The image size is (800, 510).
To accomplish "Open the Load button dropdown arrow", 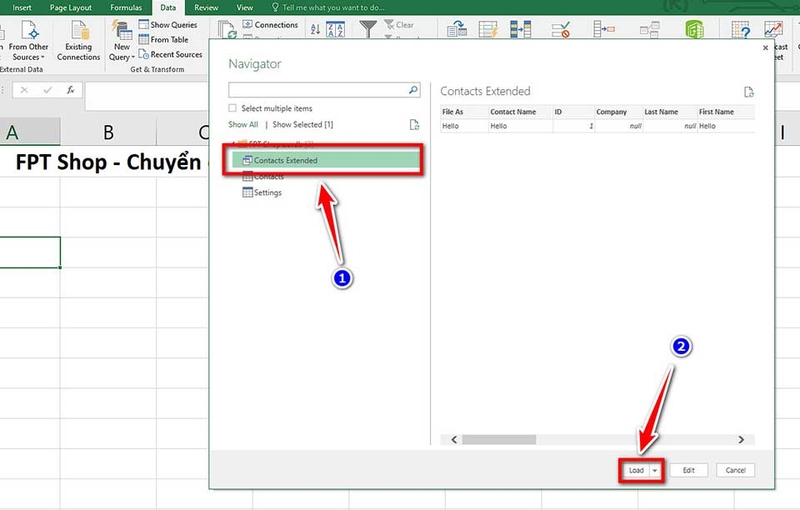I will pos(655,470).
